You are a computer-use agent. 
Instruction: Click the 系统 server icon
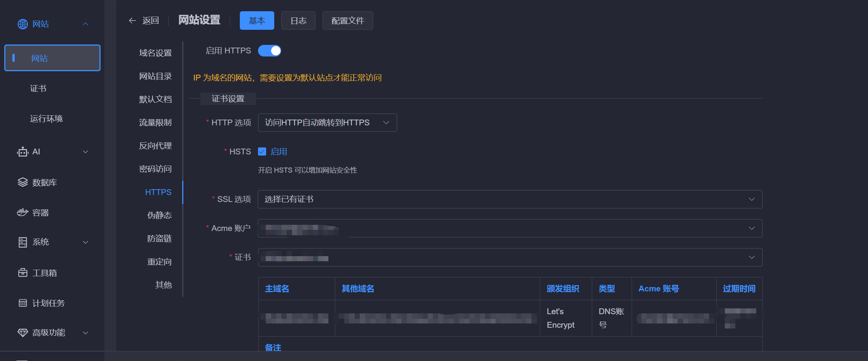23,242
